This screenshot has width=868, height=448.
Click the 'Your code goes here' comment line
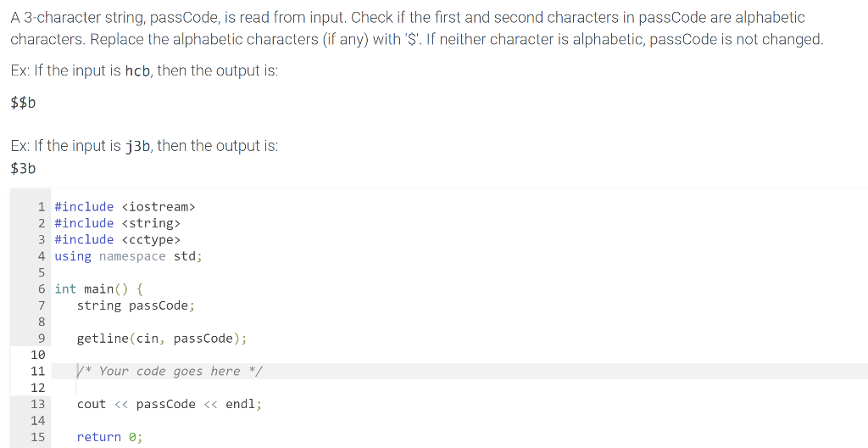coord(170,371)
